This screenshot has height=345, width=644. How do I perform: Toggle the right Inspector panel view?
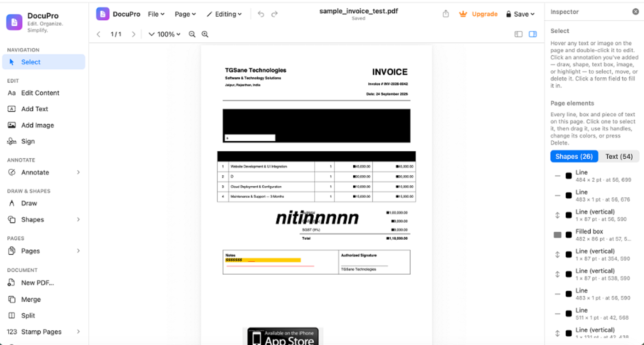tap(533, 34)
